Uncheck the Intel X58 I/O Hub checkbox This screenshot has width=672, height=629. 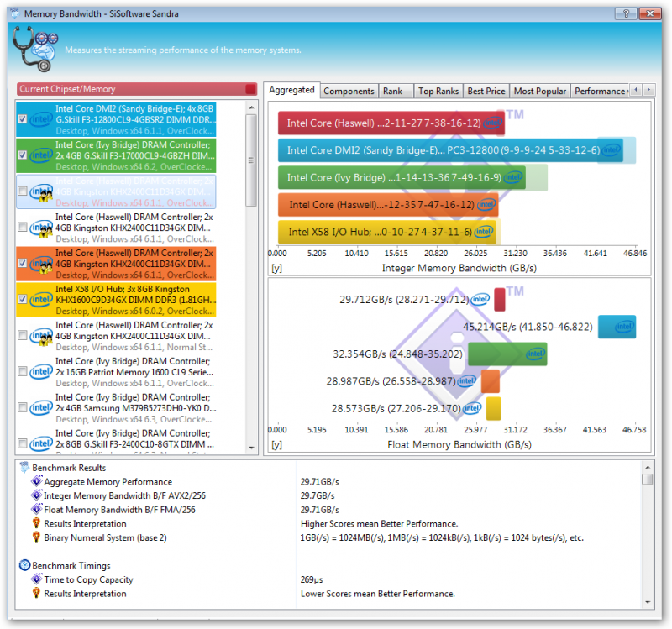click(23, 300)
